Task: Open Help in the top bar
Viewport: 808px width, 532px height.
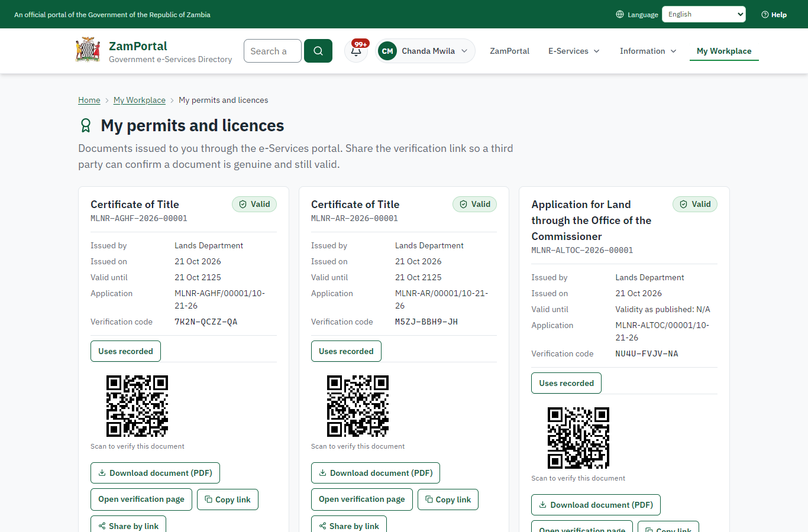Action: tap(774, 15)
